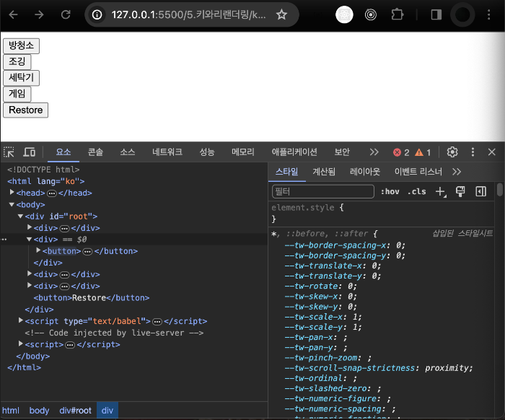
Task: Activate the element inspector picker tool
Action: 9,152
